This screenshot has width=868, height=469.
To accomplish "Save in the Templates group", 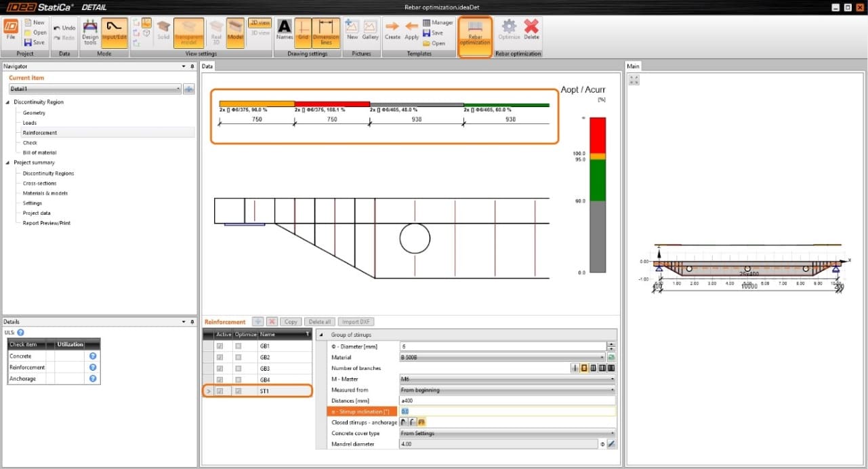I will pos(433,33).
